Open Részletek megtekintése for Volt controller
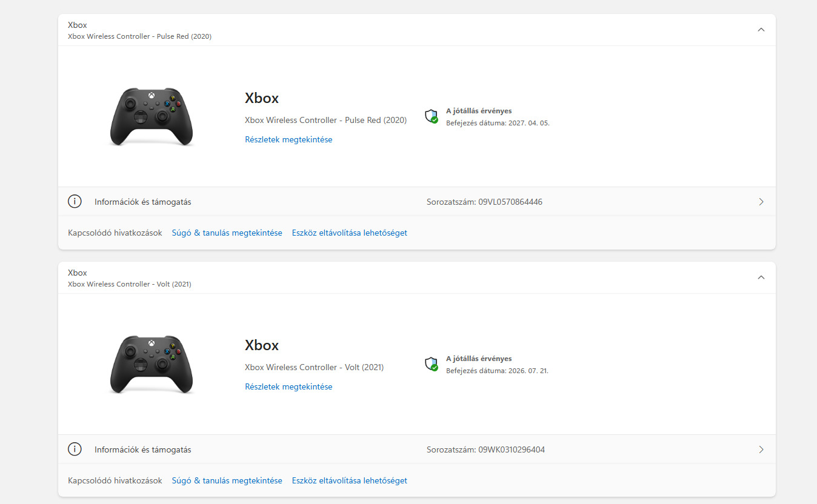Image resolution: width=817 pixels, height=504 pixels. (288, 386)
